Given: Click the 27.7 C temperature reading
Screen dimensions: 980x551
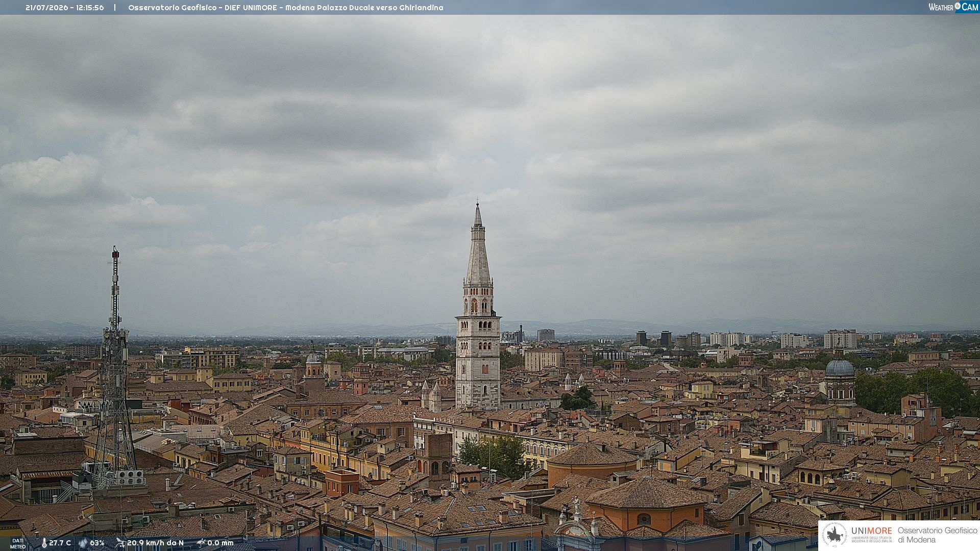Looking at the screenshot, I should point(60,543).
